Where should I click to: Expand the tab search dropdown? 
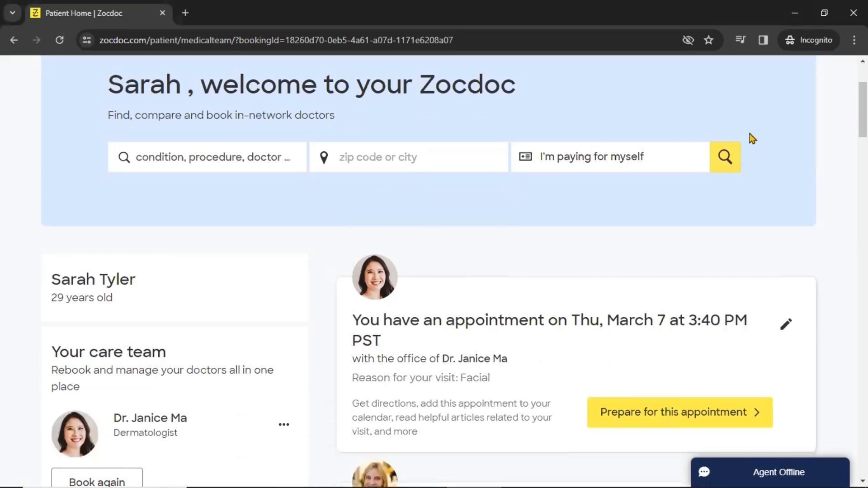point(12,13)
